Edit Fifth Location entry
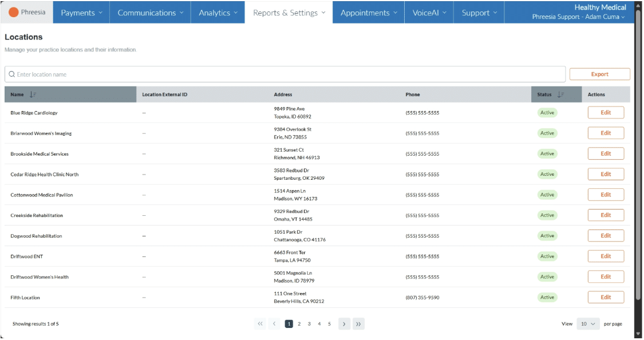 pyautogui.click(x=606, y=297)
